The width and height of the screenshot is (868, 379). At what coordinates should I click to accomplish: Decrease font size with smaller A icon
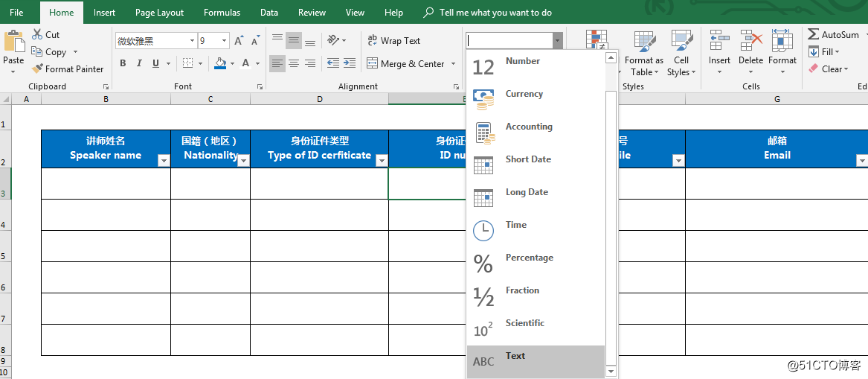[x=255, y=40]
